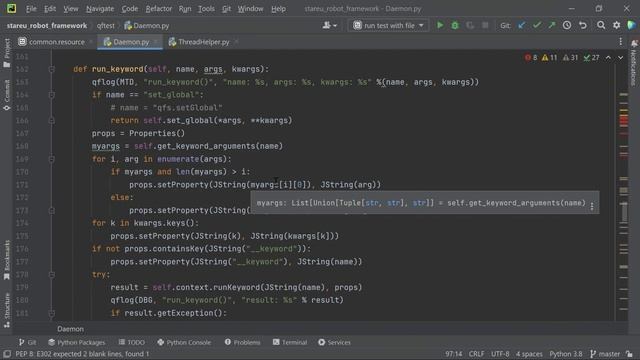The width and height of the screenshot is (640, 360).
Task: Click the UTF-8 encoding status
Action: pyautogui.click(x=500, y=354)
